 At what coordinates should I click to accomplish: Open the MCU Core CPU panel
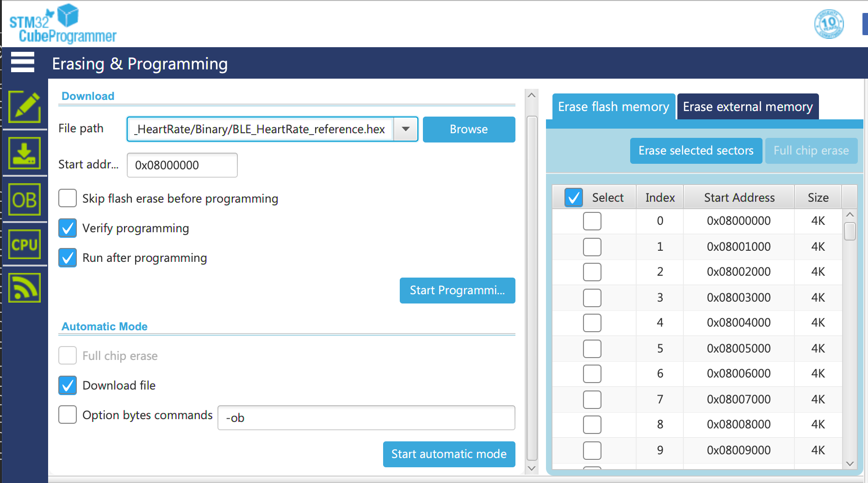[x=25, y=244]
